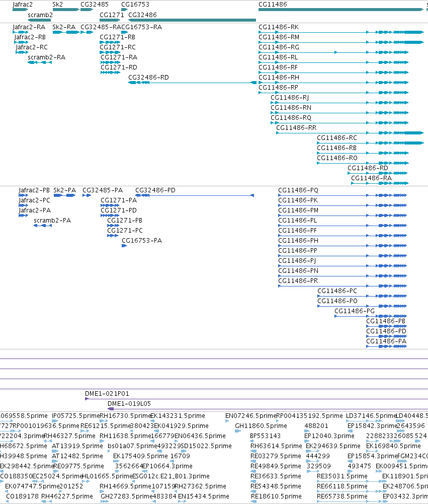Click the Jafrac2-PB protein label
Viewport: 428px width, 504px height.
point(34,190)
